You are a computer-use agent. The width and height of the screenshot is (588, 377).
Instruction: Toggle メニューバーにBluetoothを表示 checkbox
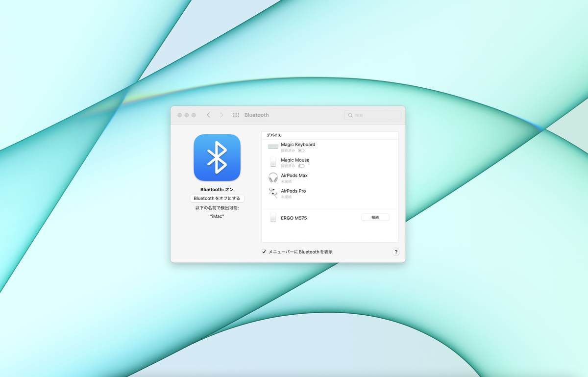click(264, 252)
